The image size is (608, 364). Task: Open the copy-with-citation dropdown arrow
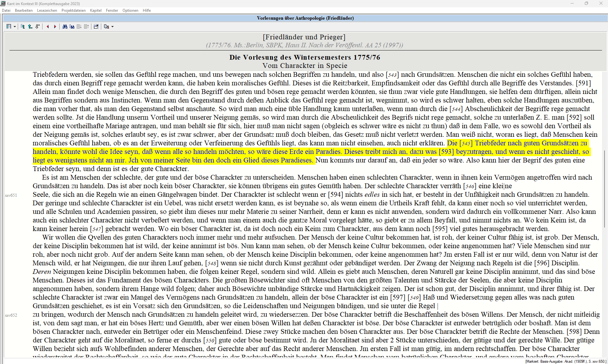(113, 27)
